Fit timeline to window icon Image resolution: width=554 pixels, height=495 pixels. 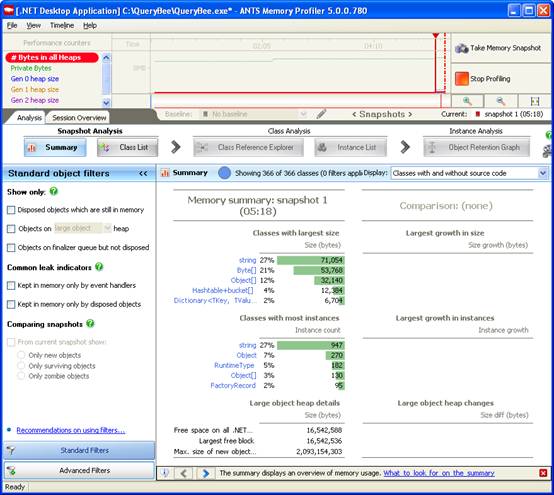(535, 101)
